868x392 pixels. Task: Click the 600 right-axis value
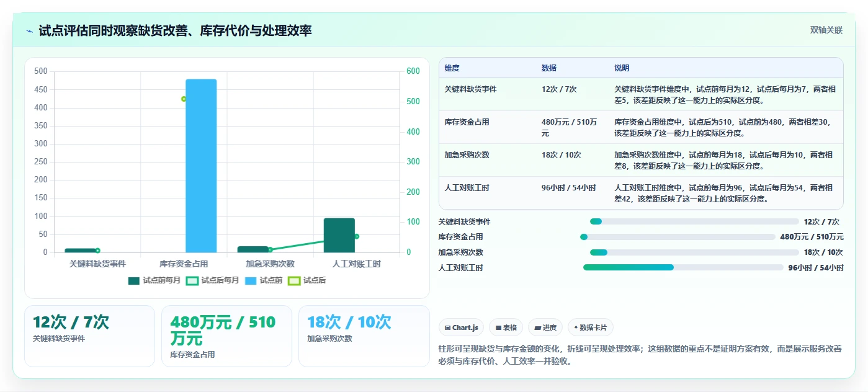[x=413, y=71]
